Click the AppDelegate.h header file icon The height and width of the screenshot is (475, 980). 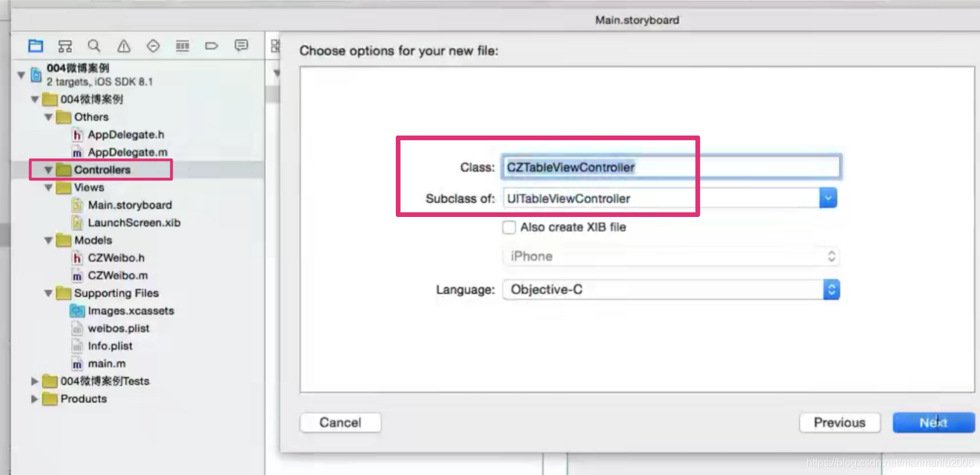click(78, 135)
